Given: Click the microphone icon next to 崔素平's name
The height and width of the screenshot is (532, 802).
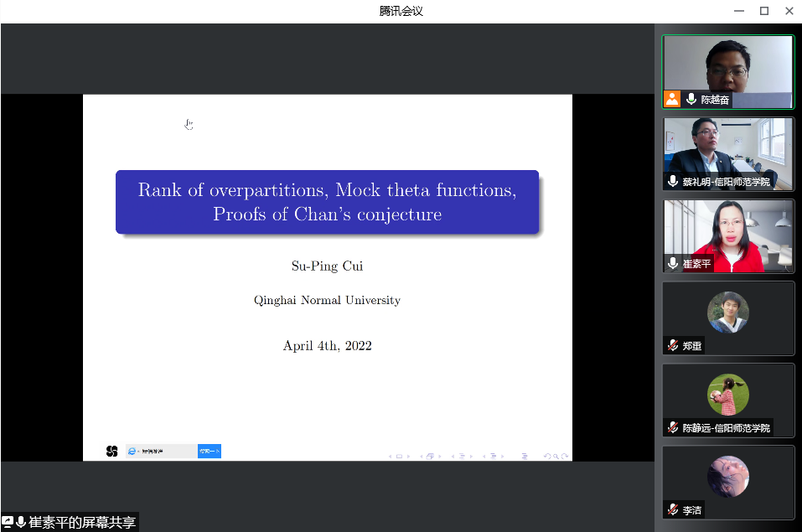Looking at the screenshot, I should click(673, 263).
